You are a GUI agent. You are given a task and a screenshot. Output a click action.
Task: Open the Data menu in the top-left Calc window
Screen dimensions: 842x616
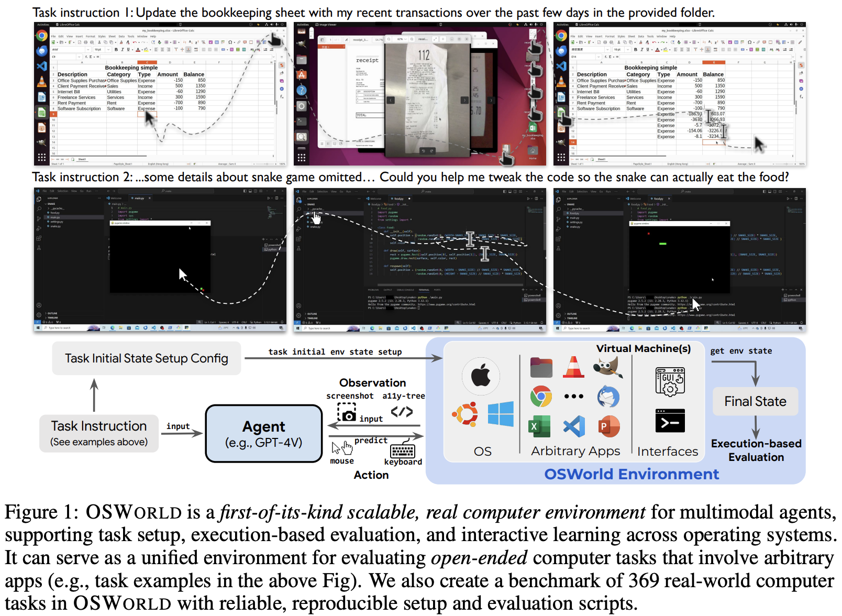(x=121, y=36)
